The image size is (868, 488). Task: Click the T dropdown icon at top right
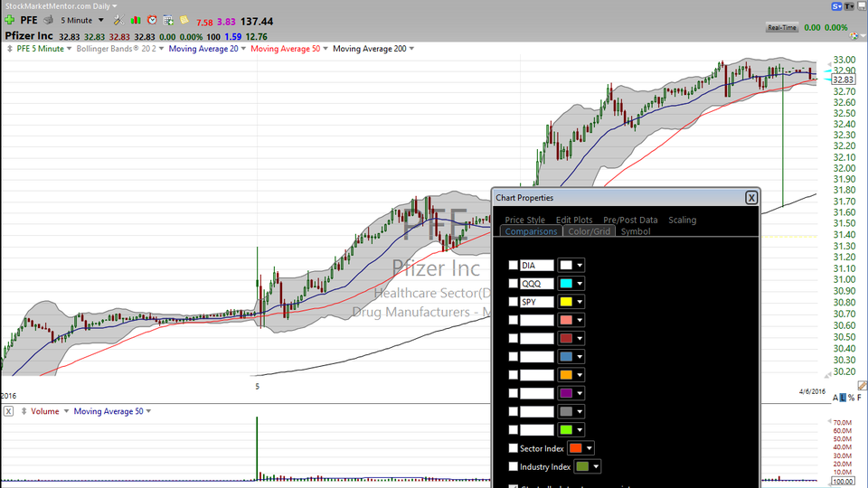(x=849, y=6)
